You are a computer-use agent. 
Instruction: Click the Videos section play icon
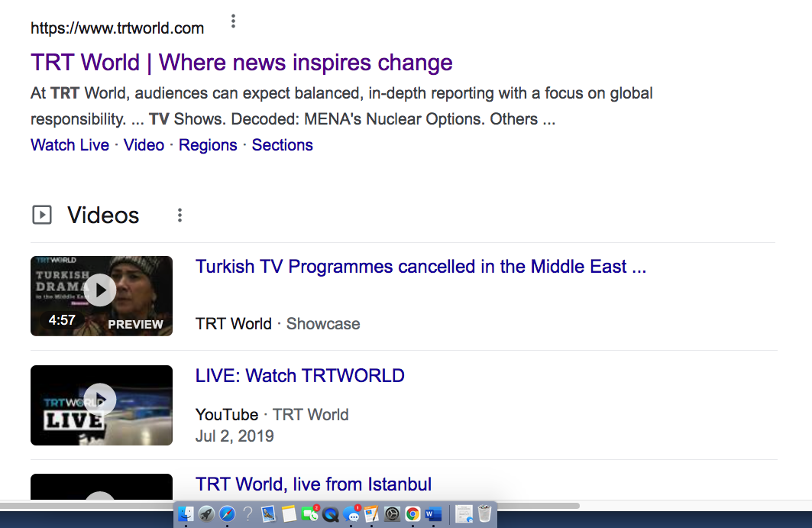(x=42, y=215)
